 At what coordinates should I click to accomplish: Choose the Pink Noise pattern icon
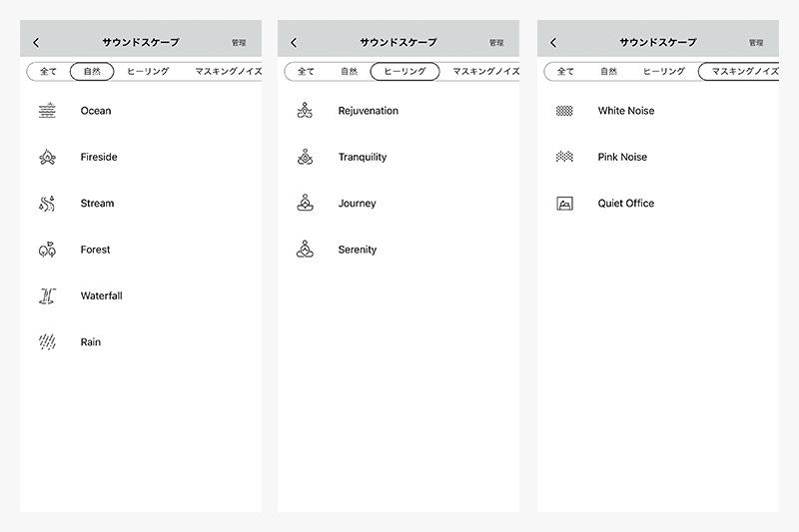point(564,157)
